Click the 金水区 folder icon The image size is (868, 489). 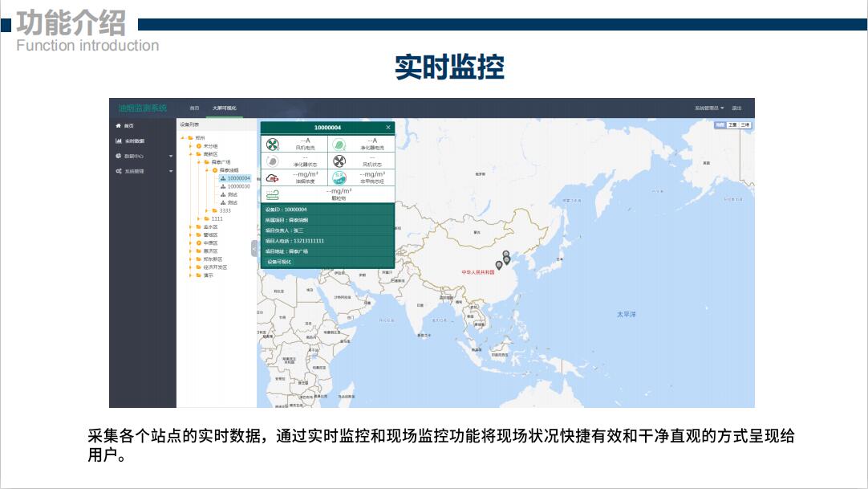(199, 227)
